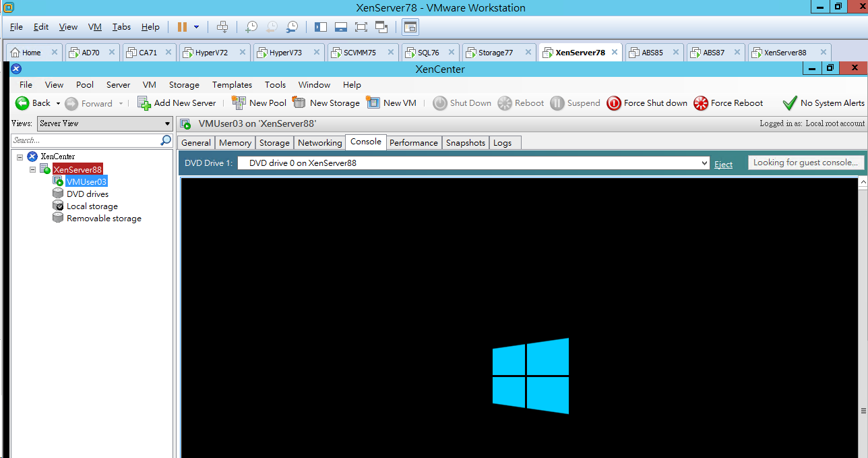Open the VMware VM menu
The height and width of the screenshot is (458, 868).
tap(95, 27)
